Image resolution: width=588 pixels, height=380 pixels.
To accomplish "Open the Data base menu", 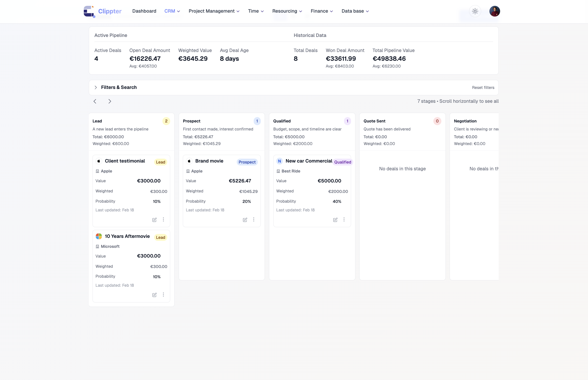I will (355, 11).
